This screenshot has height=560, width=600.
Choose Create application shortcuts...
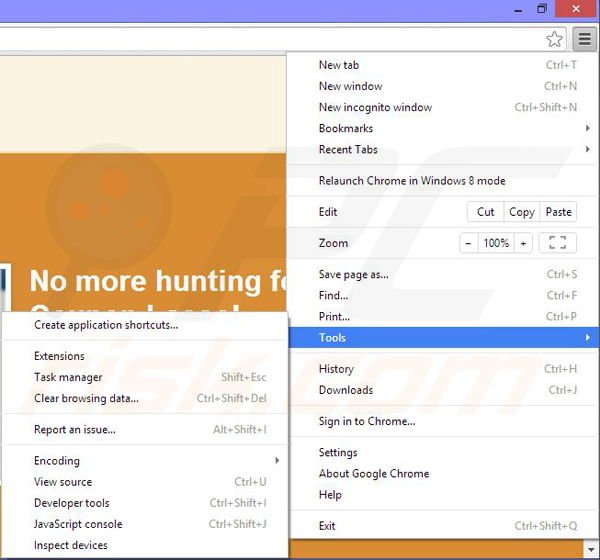coord(145,325)
